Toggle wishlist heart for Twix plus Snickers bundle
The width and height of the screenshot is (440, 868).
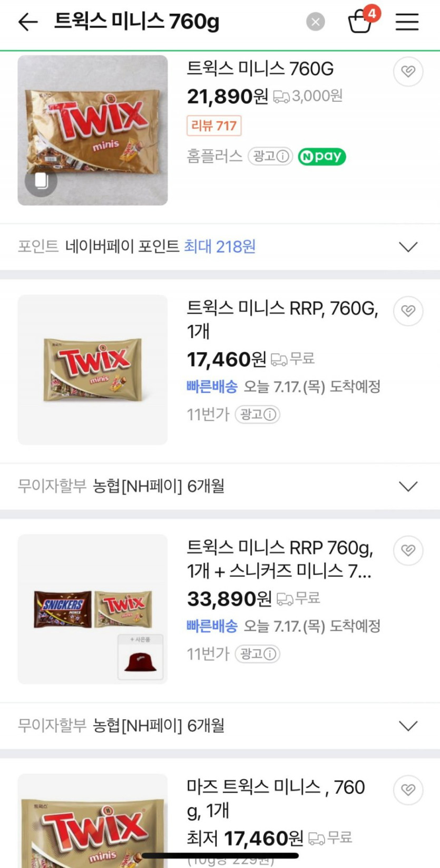[408, 550]
